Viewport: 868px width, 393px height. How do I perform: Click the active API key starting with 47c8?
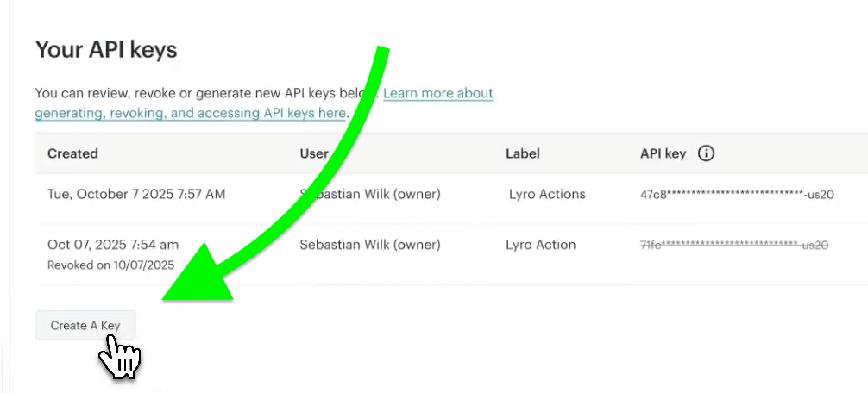pos(737,195)
